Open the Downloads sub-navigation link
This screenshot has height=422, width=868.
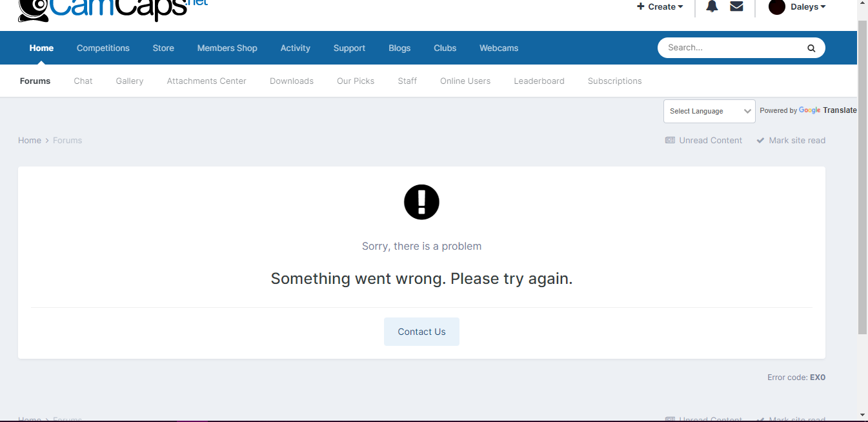point(292,81)
